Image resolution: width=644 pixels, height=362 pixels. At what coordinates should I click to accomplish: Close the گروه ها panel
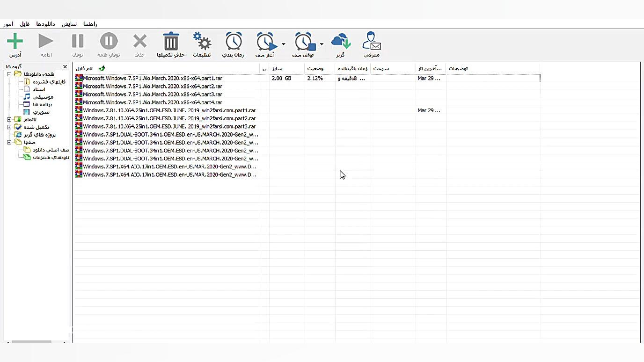click(x=65, y=67)
